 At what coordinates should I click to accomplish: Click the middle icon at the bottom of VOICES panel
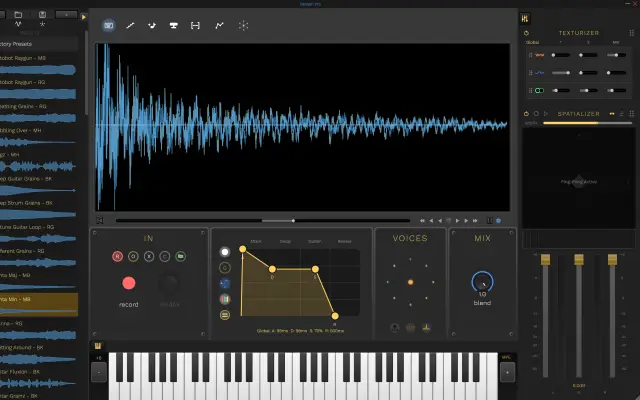[x=410, y=327]
